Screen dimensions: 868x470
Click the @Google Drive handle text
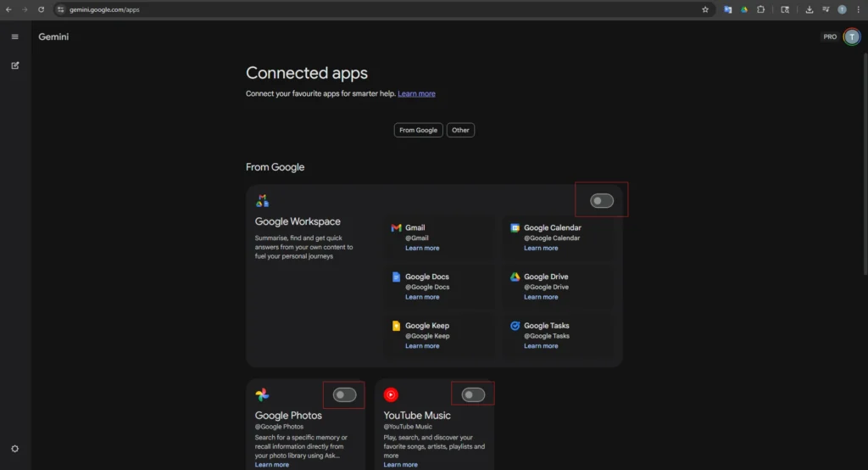click(x=547, y=287)
